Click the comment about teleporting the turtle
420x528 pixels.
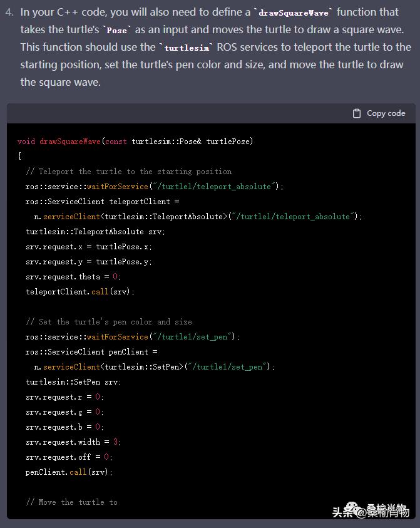pyautogui.click(x=128, y=172)
